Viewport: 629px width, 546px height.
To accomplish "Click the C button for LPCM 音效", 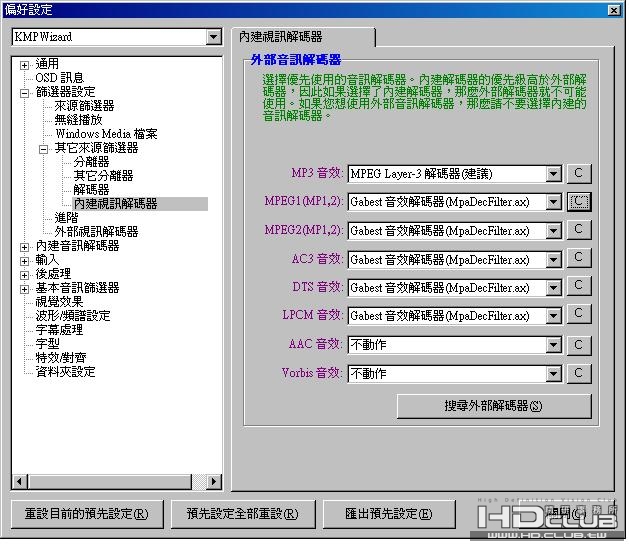I will [x=579, y=315].
